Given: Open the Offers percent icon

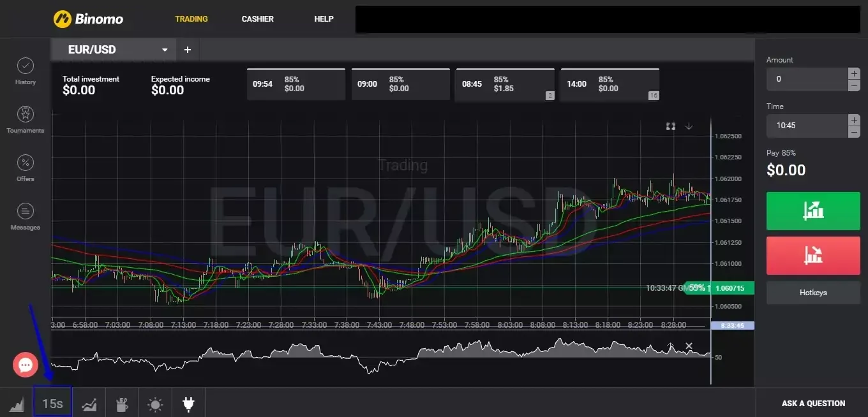Looking at the screenshot, I should [25, 163].
